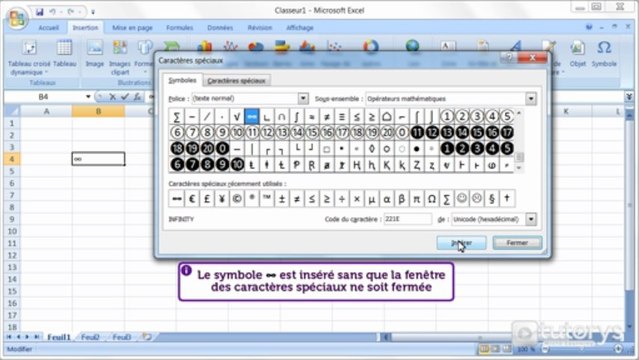Open Tableau croisé dynamique dropdown arrow
Image resolution: width=639 pixels, height=360 pixels.
46,73
